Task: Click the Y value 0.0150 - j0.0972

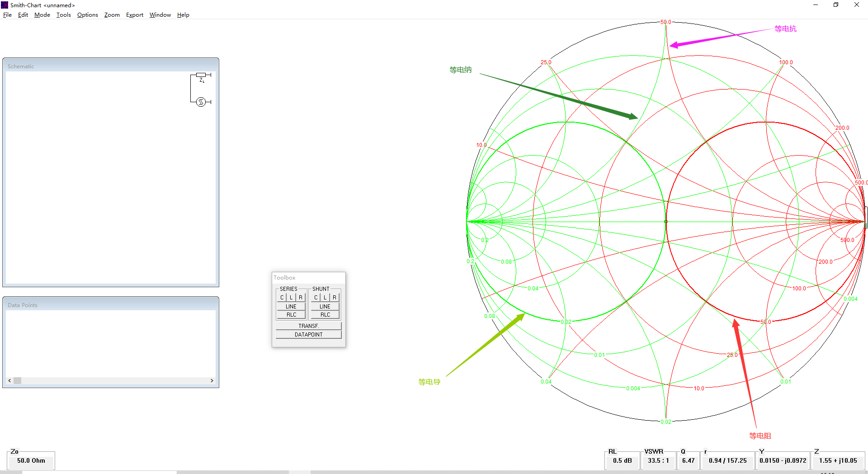Action: pyautogui.click(x=783, y=461)
